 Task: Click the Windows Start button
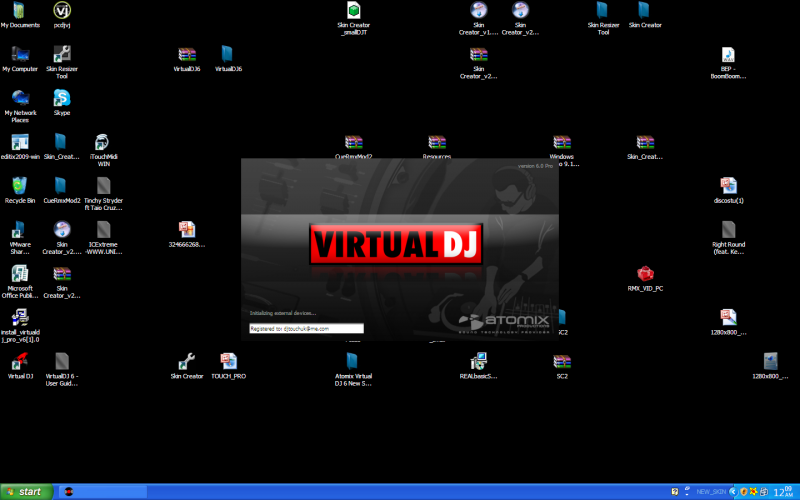pos(24,491)
